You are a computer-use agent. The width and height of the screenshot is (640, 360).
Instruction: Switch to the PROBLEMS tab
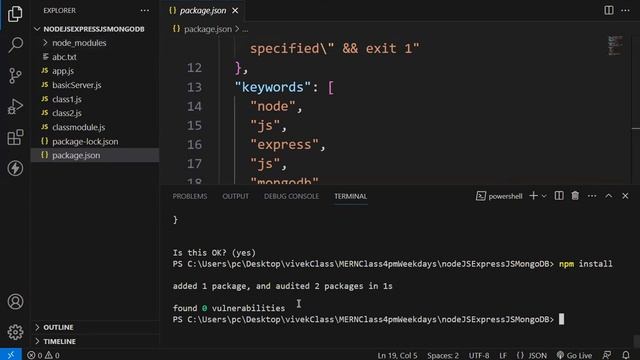click(x=190, y=196)
